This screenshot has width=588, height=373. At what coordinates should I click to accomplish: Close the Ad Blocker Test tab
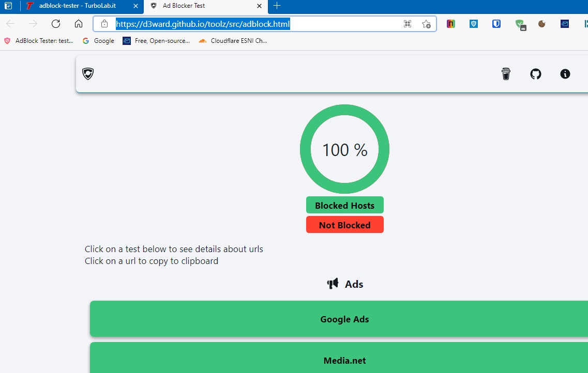coord(259,6)
